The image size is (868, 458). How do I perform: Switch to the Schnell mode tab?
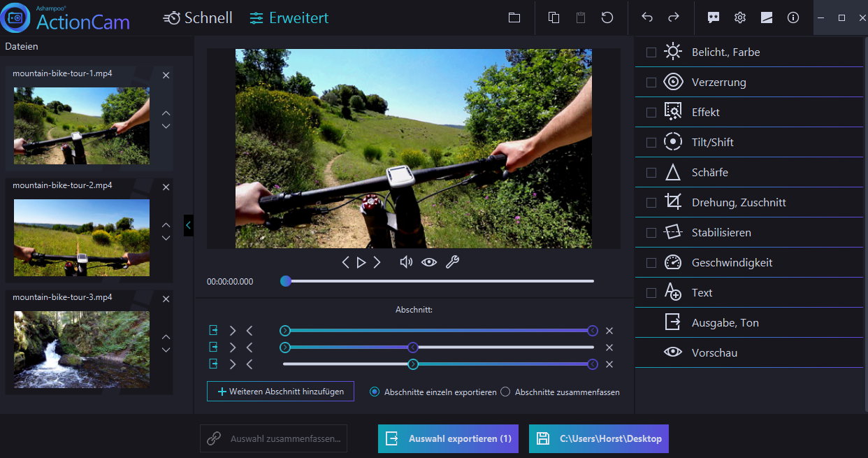click(198, 17)
